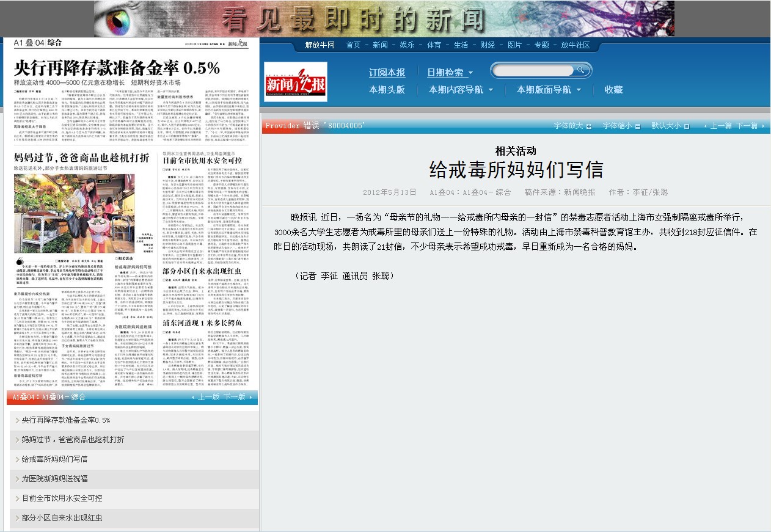Viewport: 771px width, 532px height.
Task: Expand 本期内容导航 dropdown
Action: pyautogui.click(x=461, y=90)
